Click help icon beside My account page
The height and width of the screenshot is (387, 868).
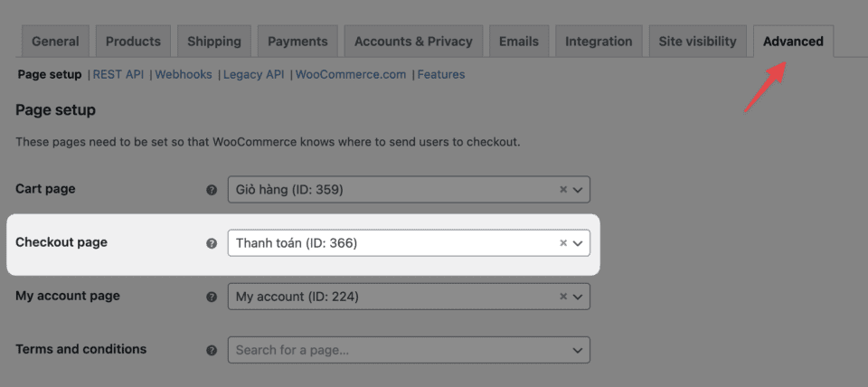tap(212, 297)
